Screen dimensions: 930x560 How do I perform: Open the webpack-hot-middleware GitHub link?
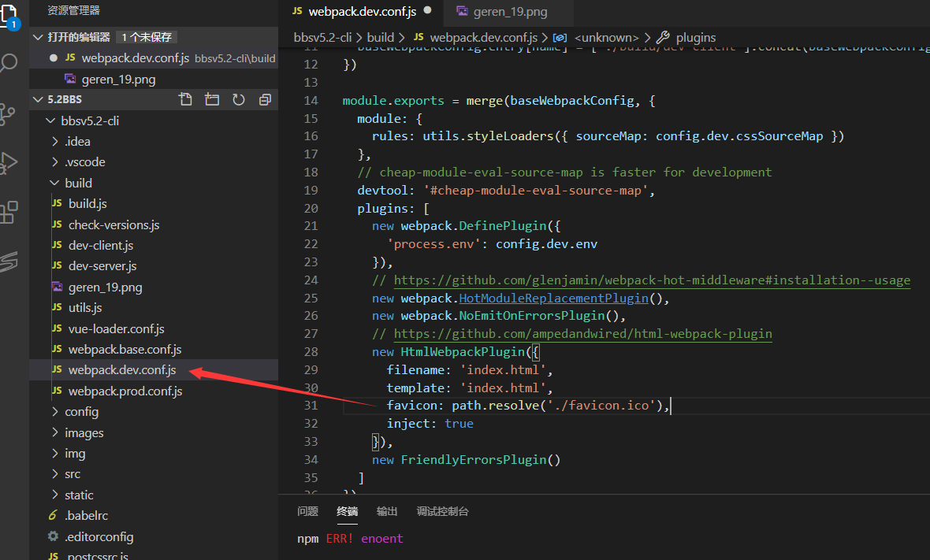(x=651, y=280)
